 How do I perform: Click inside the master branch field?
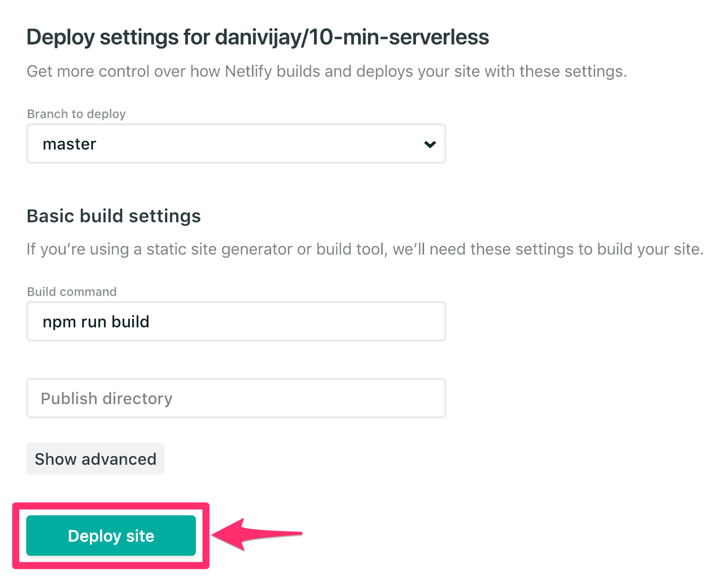click(236, 143)
